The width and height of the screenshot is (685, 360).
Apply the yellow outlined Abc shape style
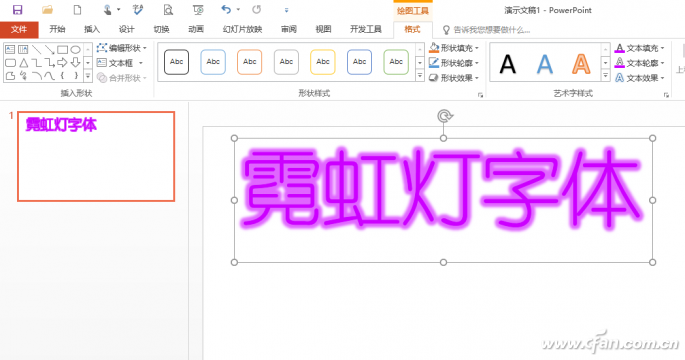323,62
